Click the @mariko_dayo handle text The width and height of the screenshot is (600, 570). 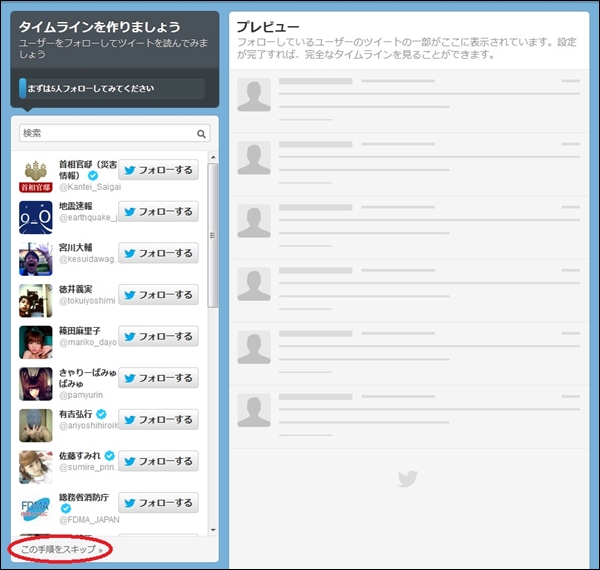coord(88,342)
